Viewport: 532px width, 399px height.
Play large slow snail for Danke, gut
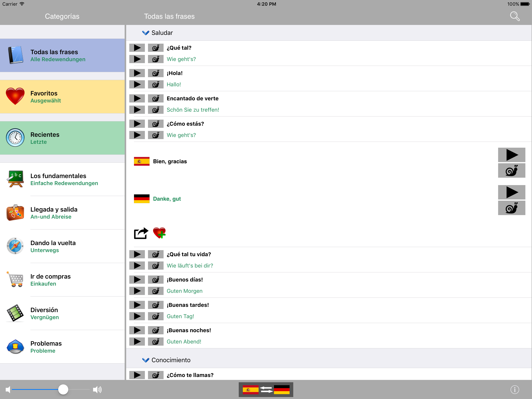[512, 208]
